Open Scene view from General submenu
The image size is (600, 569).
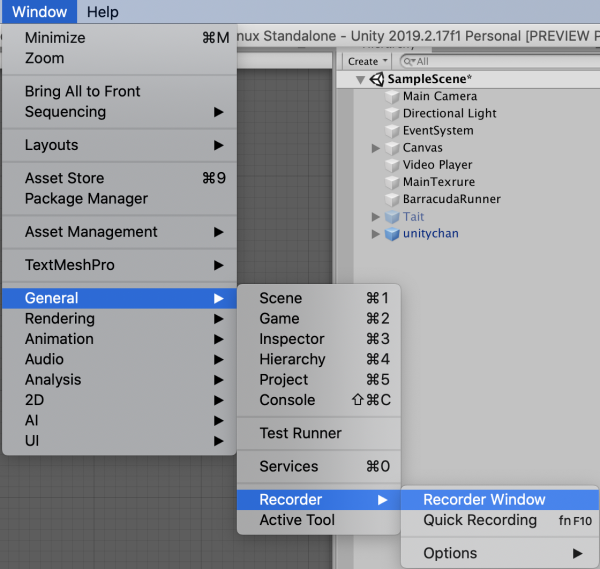pyautogui.click(x=319, y=298)
